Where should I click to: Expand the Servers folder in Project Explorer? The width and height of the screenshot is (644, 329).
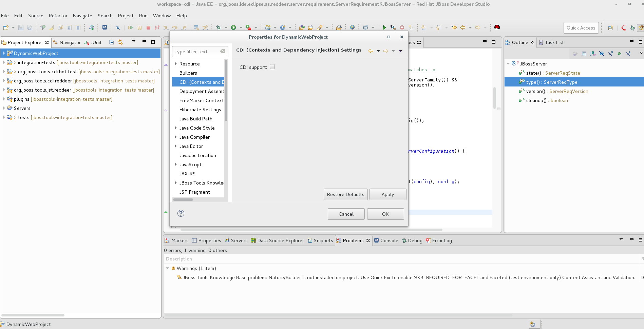point(4,108)
